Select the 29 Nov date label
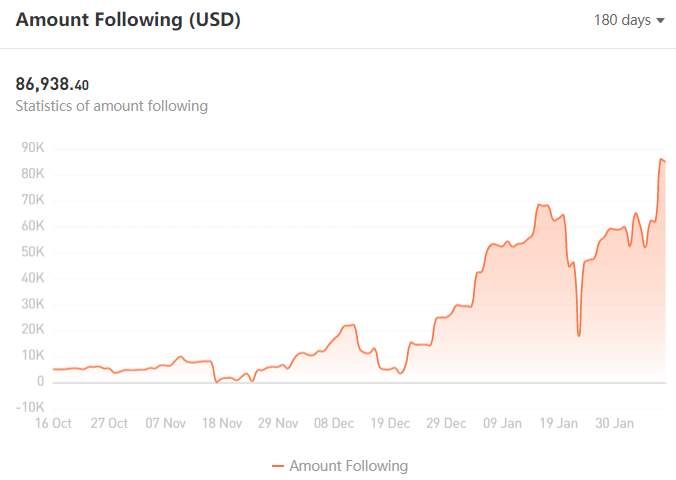 pyautogui.click(x=278, y=423)
